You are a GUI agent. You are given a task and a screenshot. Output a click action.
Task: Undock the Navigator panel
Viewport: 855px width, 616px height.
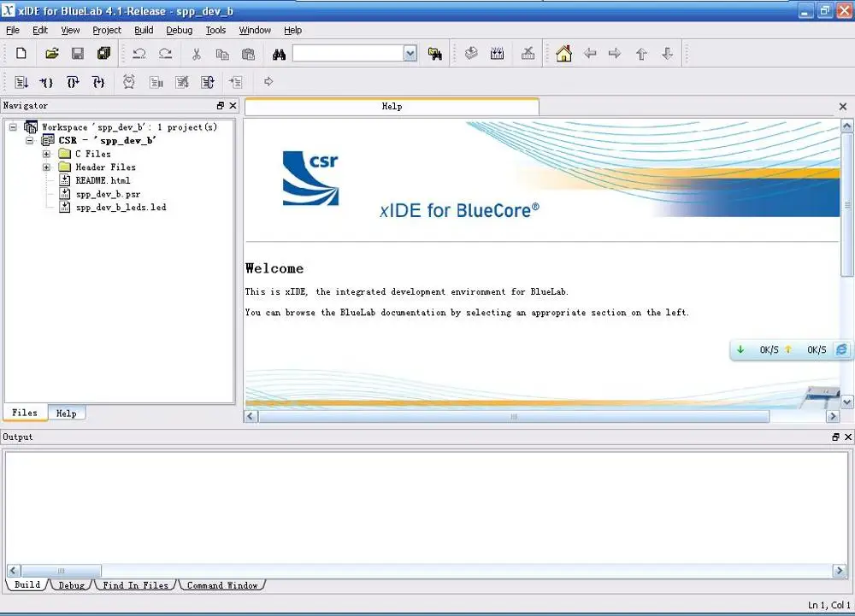[x=221, y=106]
